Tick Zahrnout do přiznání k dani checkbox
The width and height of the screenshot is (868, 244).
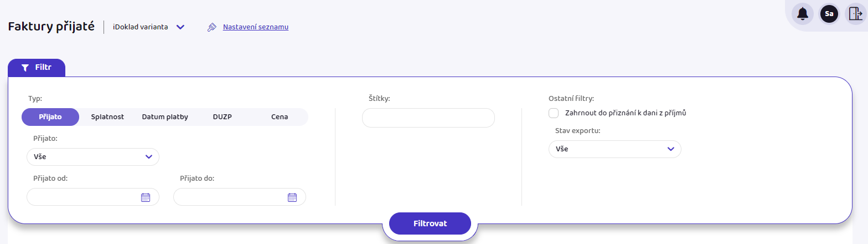(x=554, y=113)
